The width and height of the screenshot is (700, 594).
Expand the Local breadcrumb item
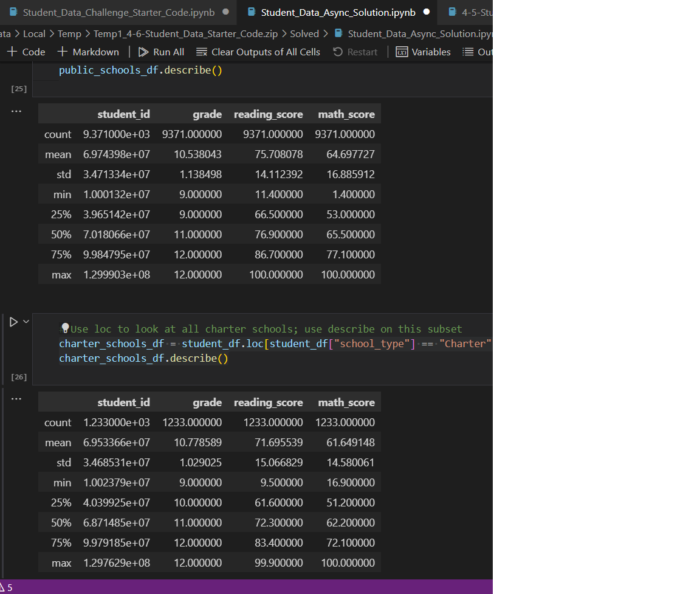click(x=34, y=33)
